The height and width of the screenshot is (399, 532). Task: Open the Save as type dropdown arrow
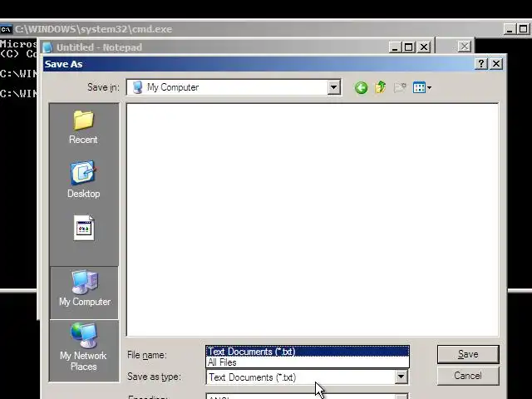(401, 377)
